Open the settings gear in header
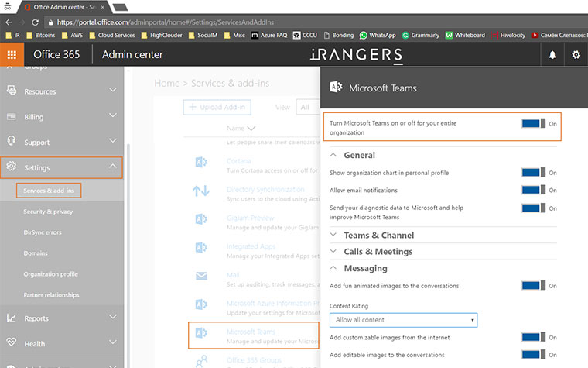 coord(576,55)
